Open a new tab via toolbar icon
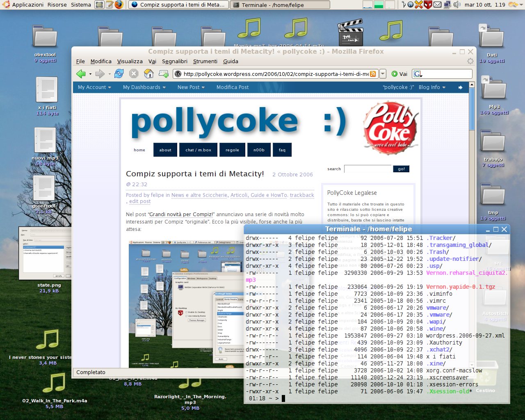This screenshot has width=525, height=420. [163, 74]
